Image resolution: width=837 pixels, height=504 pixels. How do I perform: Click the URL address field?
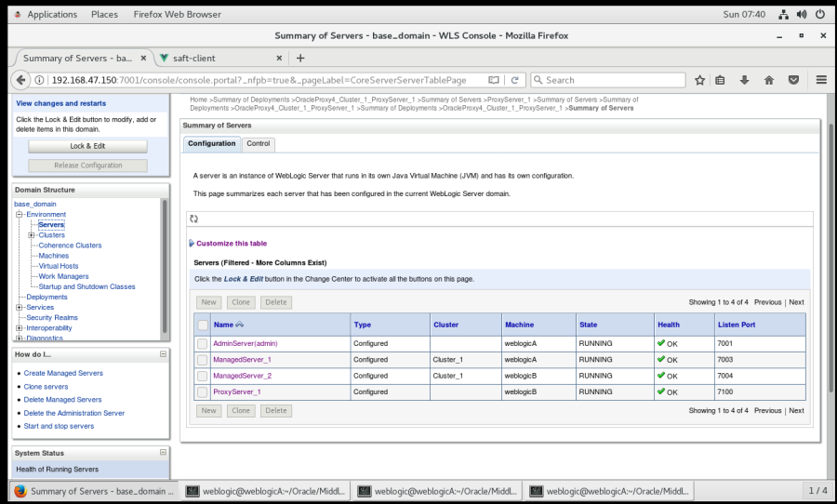[x=259, y=80]
